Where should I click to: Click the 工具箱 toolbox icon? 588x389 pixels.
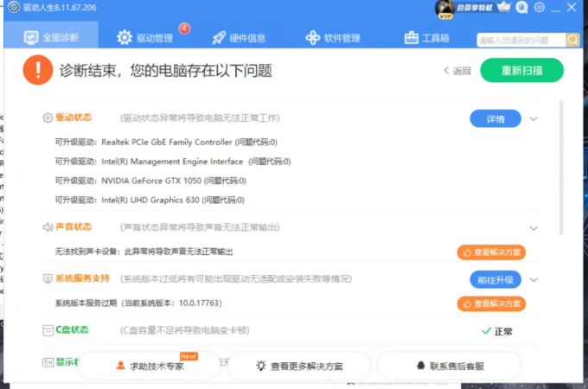(411, 38)
